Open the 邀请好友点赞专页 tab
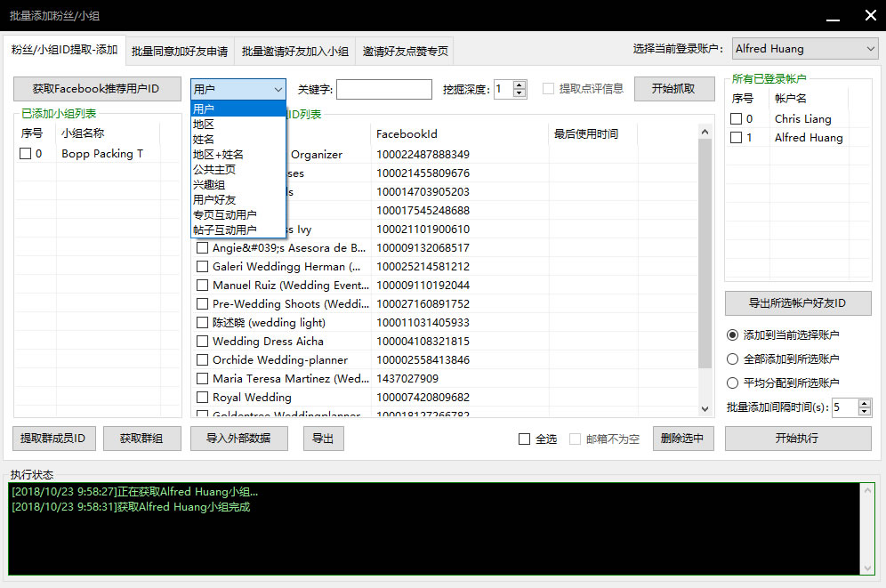Screen dimensions: 886x588 (405, 52)
